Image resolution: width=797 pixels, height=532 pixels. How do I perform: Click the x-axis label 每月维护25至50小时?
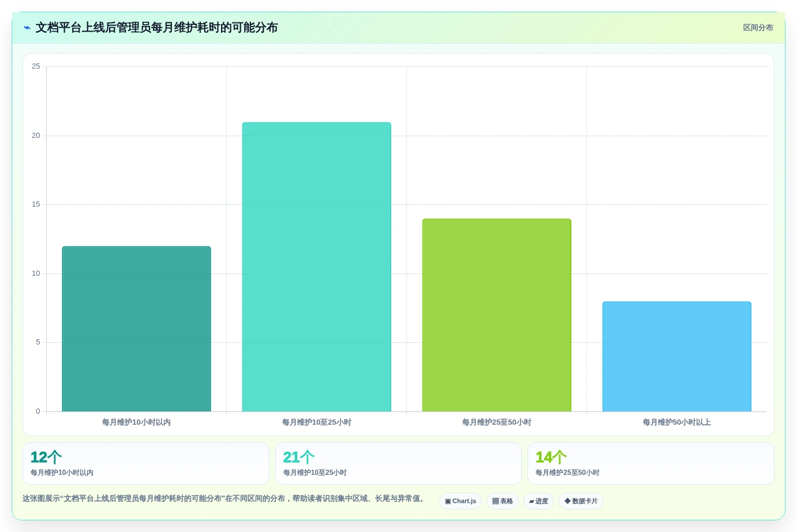(x=496, y=422)
